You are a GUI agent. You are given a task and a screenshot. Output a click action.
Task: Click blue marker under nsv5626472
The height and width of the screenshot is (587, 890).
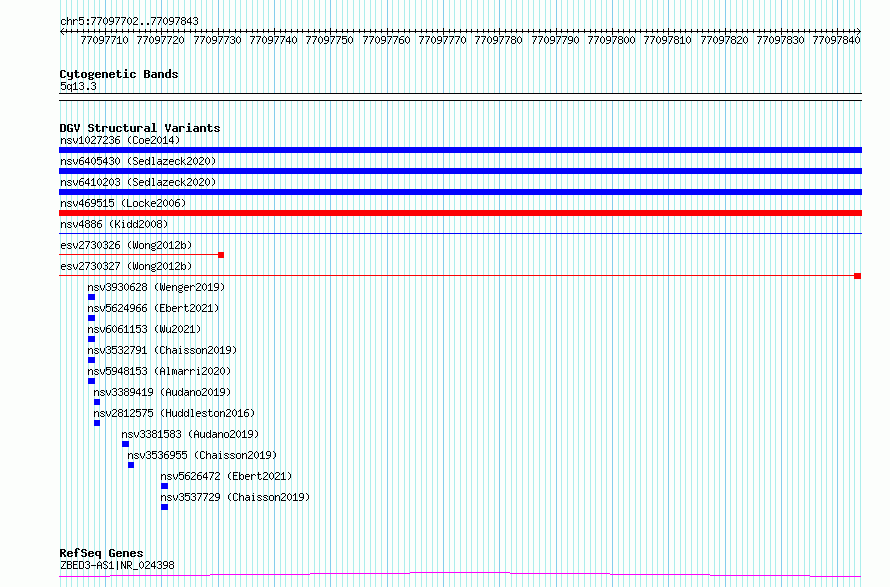click(x=165, y=486)
